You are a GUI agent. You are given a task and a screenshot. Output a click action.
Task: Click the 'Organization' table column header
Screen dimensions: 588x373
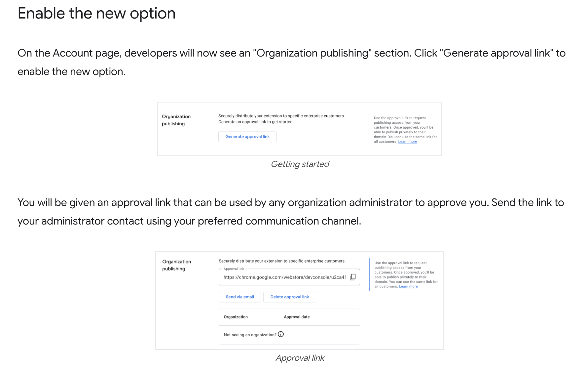(x=236, y=317)
